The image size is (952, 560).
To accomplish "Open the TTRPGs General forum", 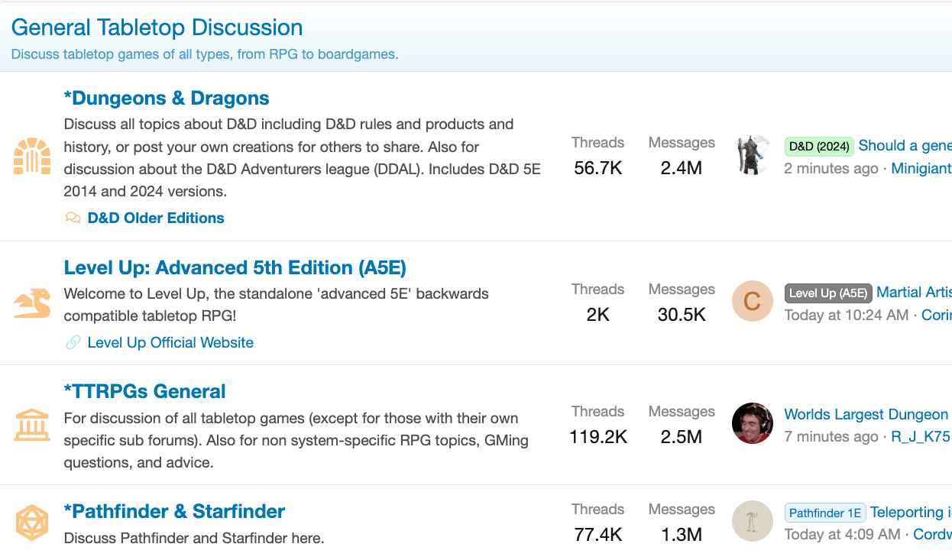I will point(144,390).
